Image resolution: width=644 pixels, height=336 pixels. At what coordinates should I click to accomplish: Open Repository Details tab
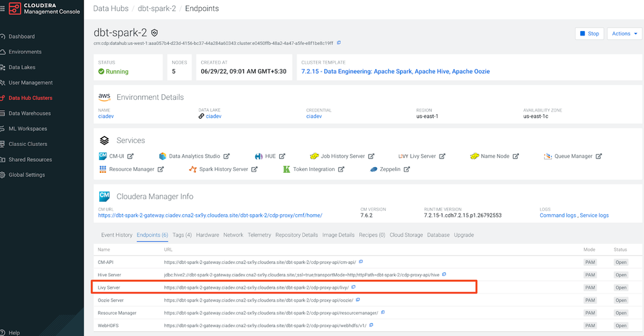coord(297,235)
